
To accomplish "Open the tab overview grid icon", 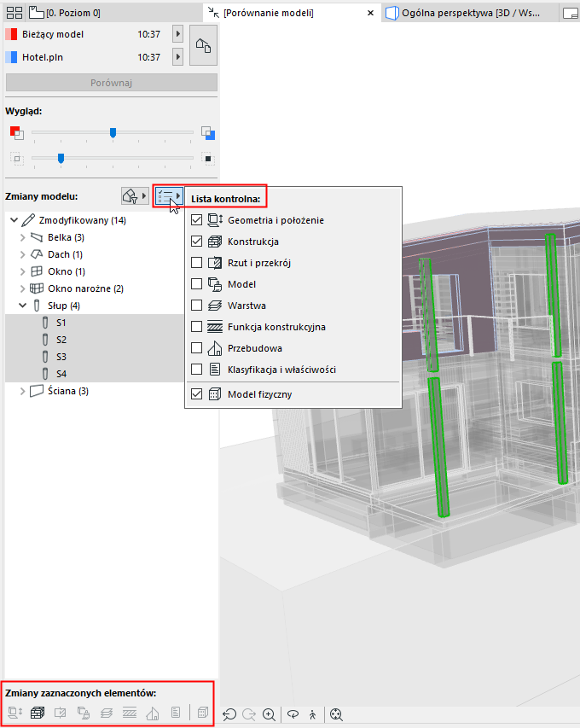I will (14, 13).
